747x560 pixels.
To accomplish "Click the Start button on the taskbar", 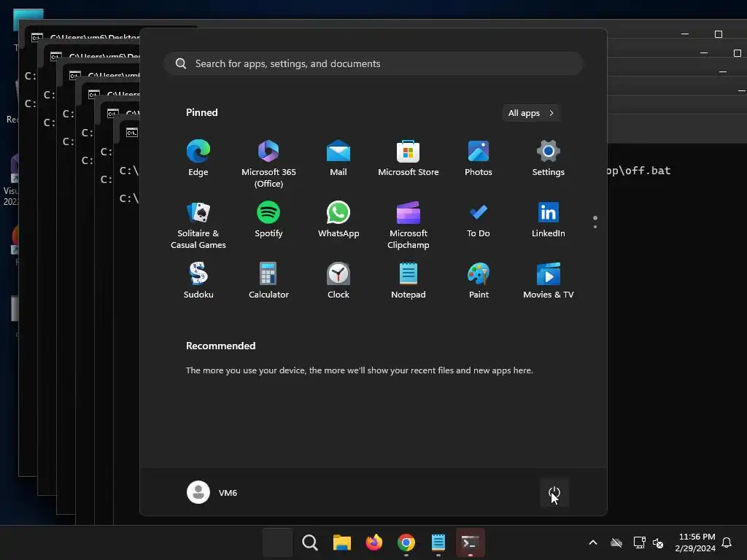I will tap(278, 542).
